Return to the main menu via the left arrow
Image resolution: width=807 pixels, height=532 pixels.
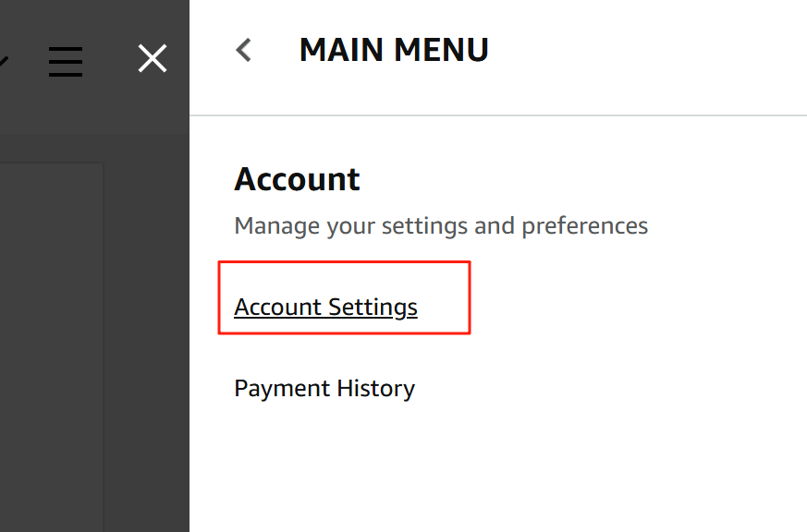click(244, 50)
